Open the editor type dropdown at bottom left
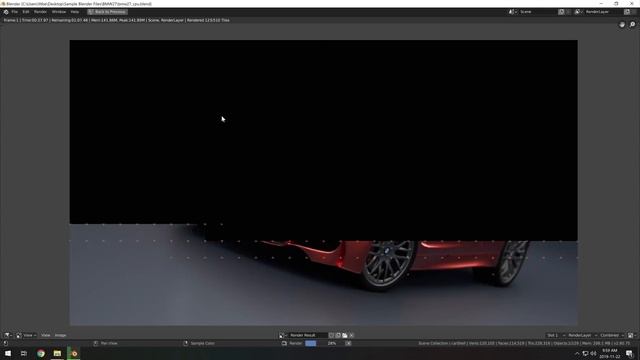 point(8,335)
